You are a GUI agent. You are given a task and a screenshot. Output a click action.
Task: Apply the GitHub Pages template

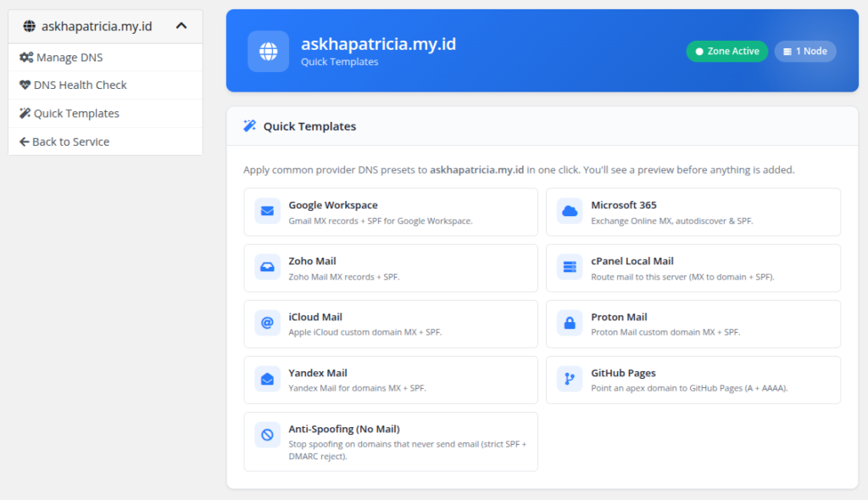point(693,380)
